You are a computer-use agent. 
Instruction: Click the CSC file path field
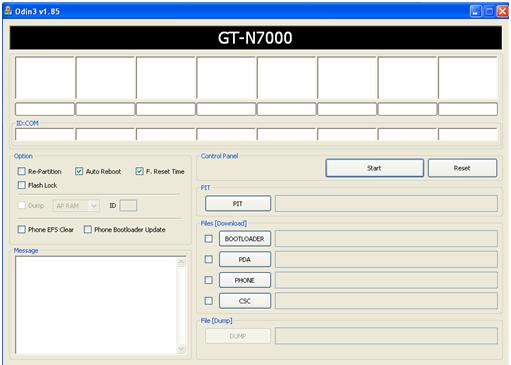tap(386, 301)
